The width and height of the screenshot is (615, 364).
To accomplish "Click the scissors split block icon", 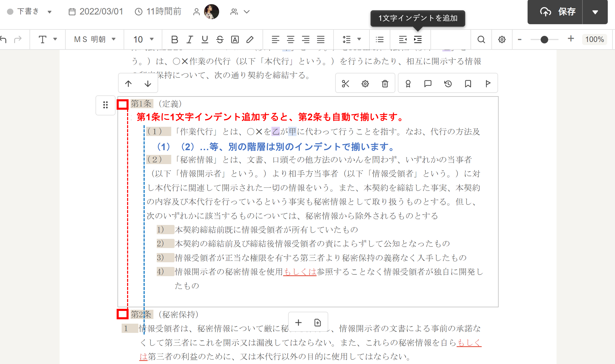I will click(345, 84).
